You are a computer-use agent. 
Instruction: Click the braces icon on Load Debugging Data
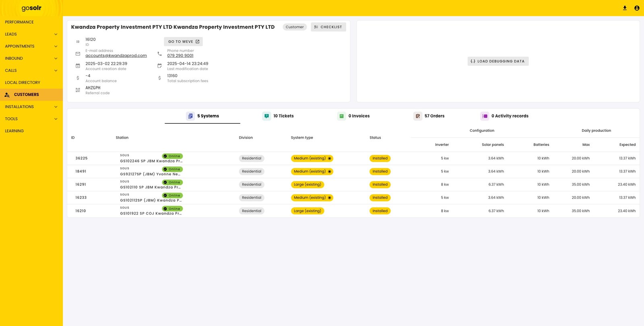[x=473, y=61]
